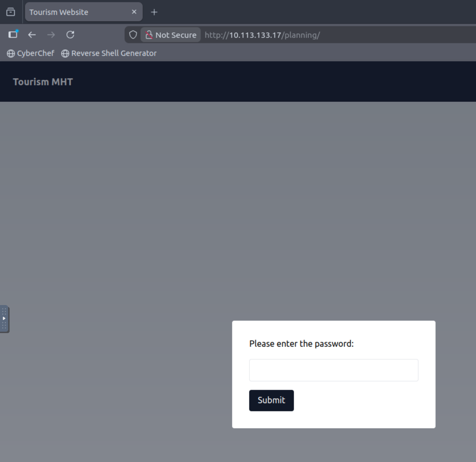Open the CyberChef bookmark
This screenshot has height=462, width=476.
[31, 53]
